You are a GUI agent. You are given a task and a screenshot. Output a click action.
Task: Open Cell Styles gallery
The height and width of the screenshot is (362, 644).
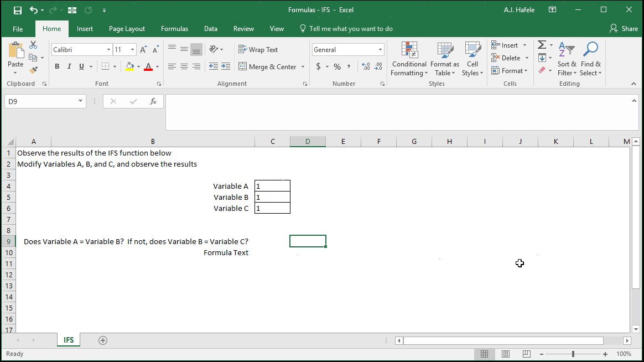pos(472,59)
